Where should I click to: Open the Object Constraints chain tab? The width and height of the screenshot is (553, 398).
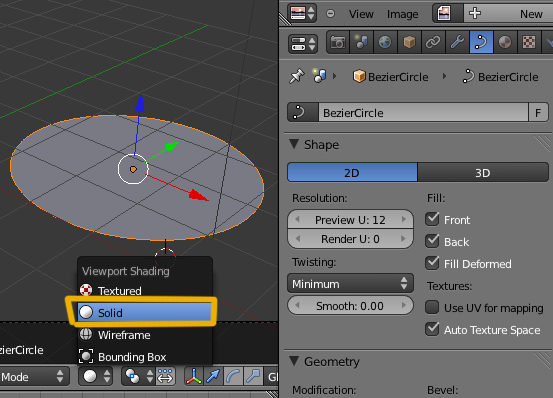(x=433, y=43)
